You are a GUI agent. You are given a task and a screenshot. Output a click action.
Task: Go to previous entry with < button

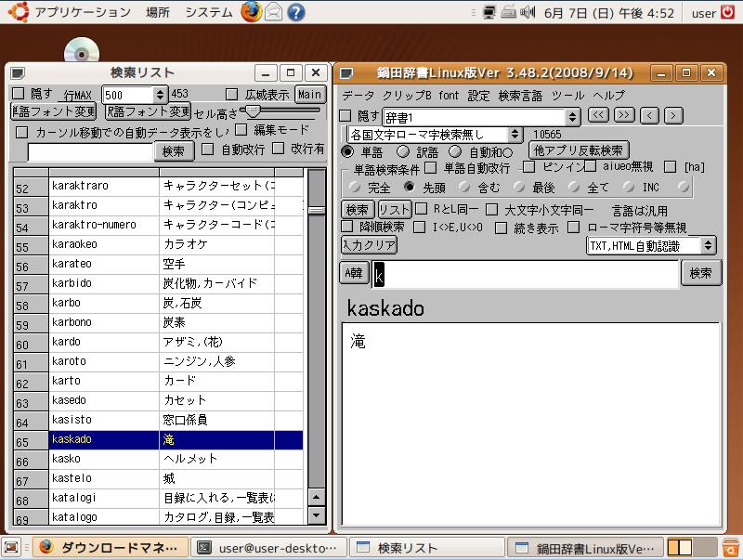tap(649, 115)
